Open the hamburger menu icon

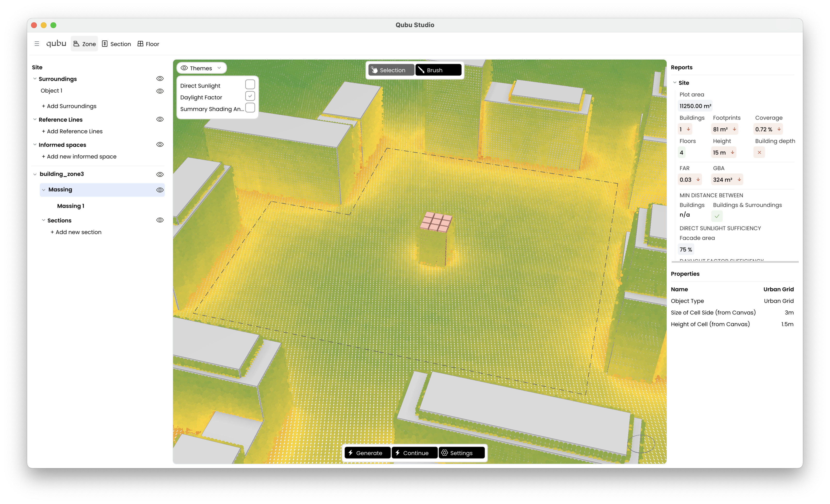coord(37,44)
